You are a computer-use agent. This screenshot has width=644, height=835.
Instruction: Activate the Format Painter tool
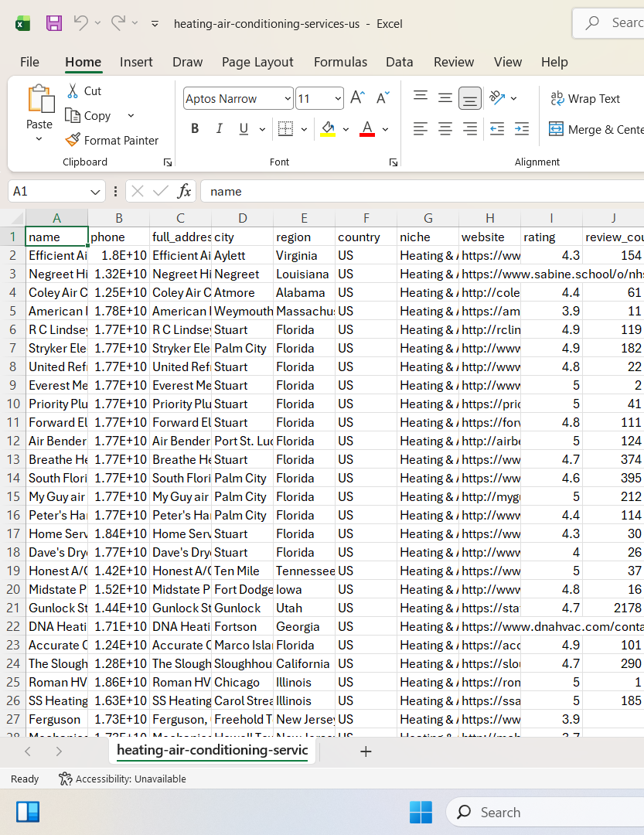coord(112,140)
